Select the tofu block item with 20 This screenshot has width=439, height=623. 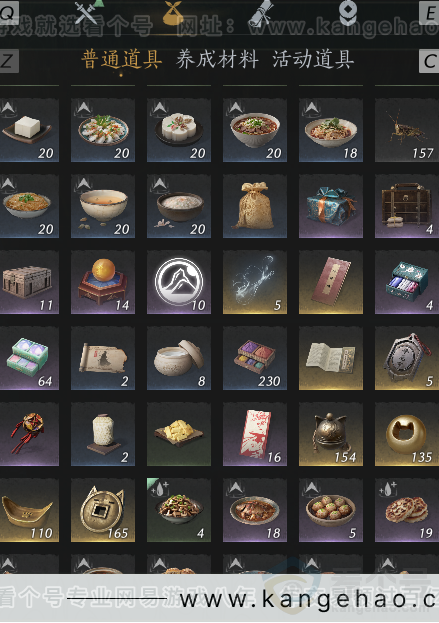click(29, 130)
